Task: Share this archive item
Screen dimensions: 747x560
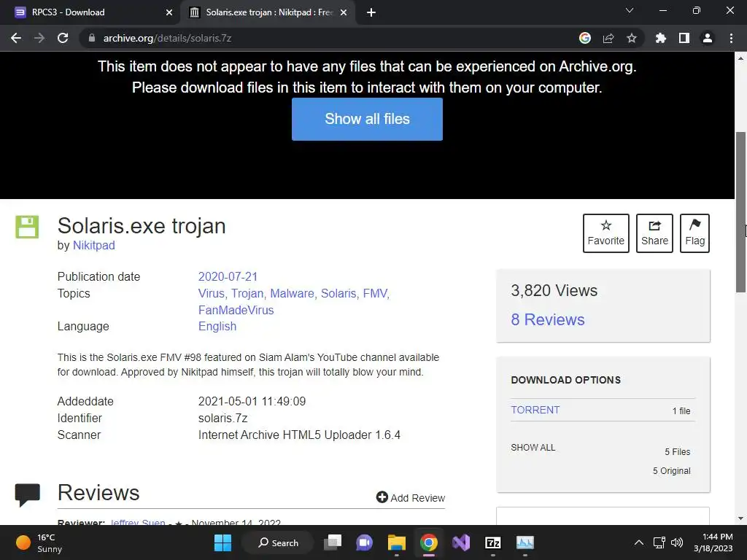Action: pyautogui.click(x=654, y=233)
